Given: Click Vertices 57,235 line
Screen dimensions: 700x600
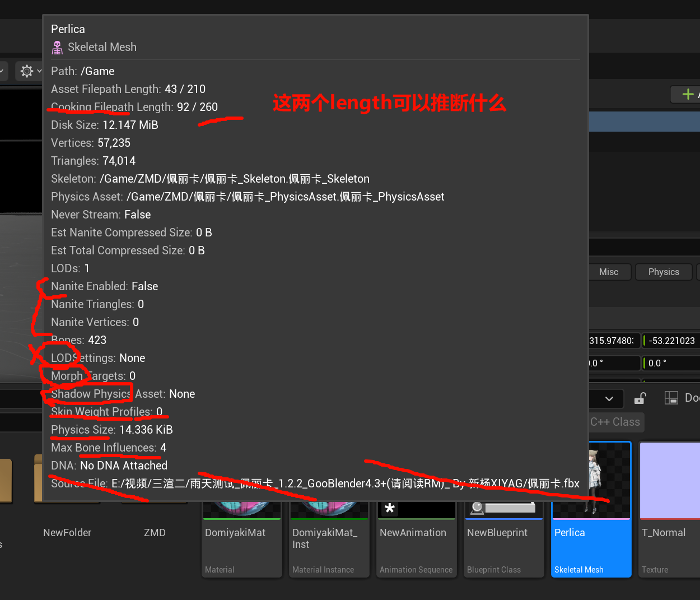Looking at the screenshot, I should click(91, 143).
